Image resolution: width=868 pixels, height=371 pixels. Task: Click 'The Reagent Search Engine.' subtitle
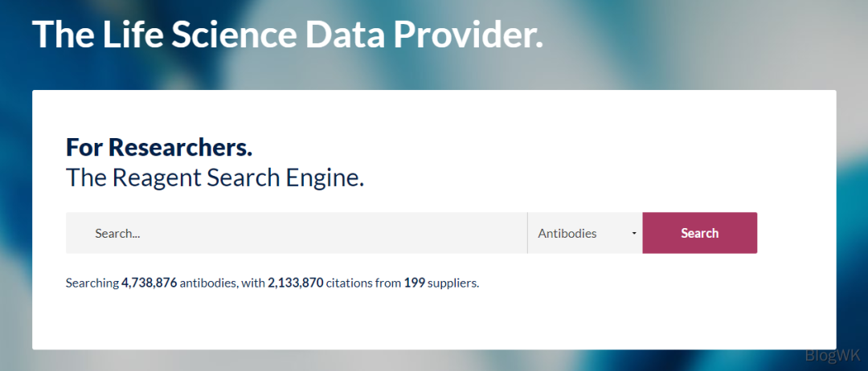(215, 177)
